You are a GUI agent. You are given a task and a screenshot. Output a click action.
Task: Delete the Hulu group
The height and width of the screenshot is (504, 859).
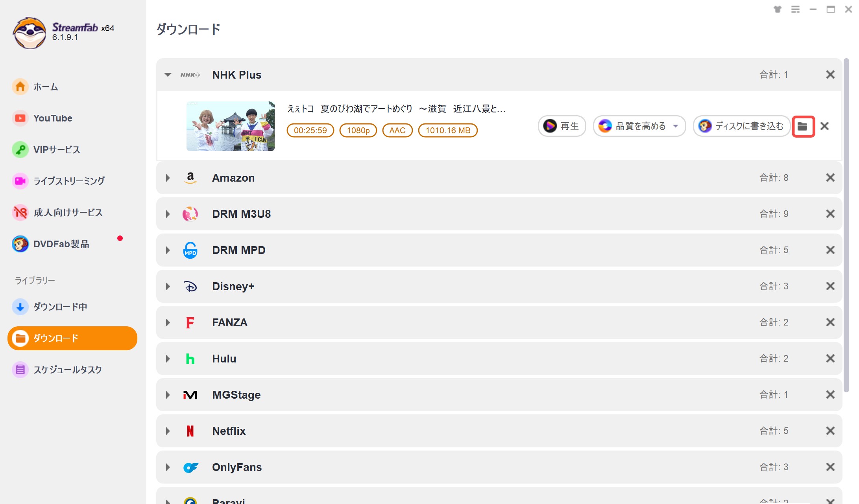coord(830,359)
